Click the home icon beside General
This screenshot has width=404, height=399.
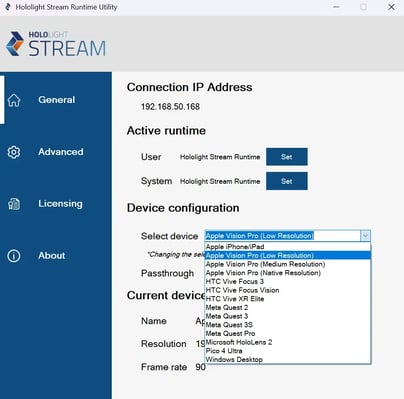(x=14, y=100)
